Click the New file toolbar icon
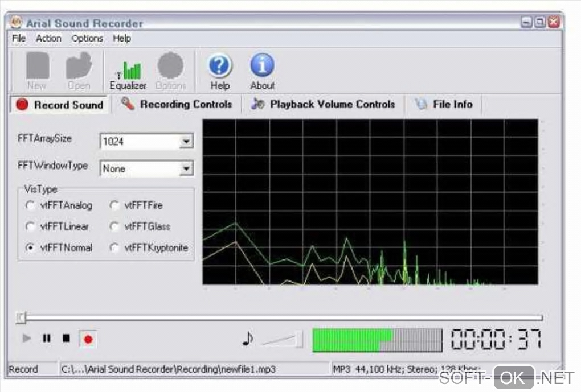This screenshot has width=581, height=392. 37,71
